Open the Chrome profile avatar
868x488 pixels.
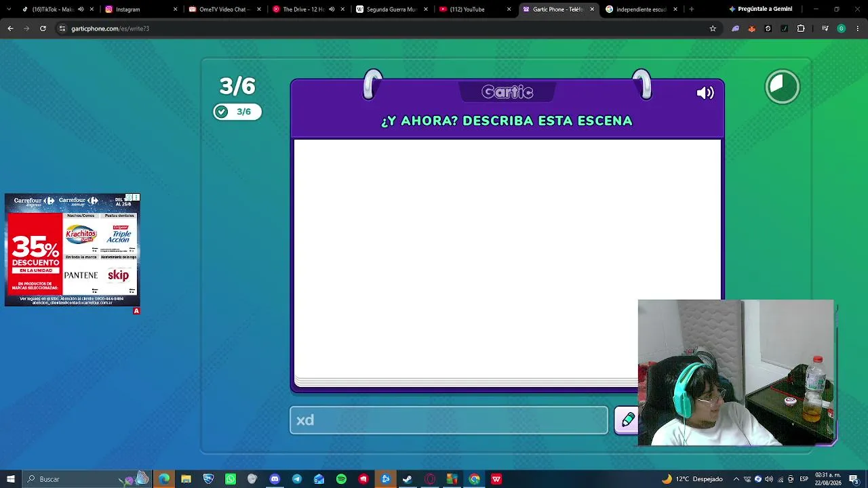click(x=842, y=28)
